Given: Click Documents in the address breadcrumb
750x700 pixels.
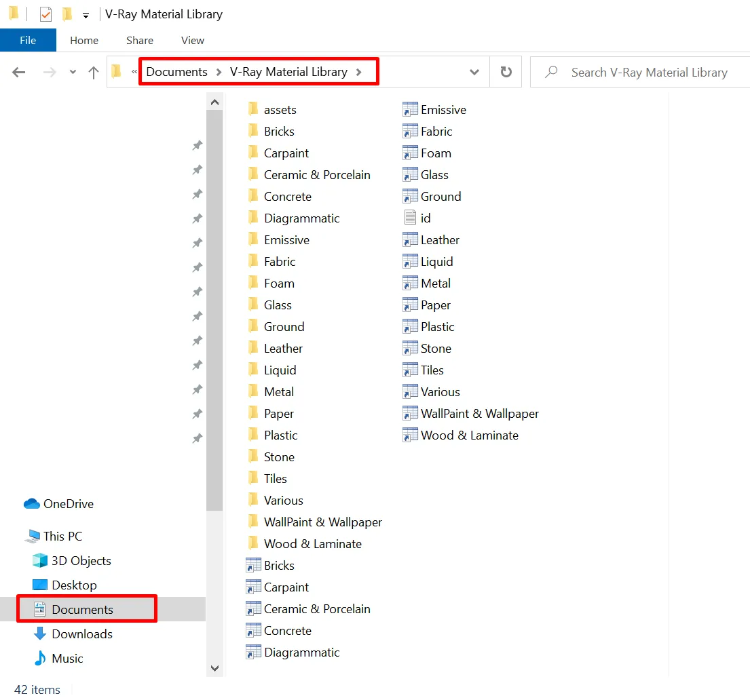Looking at the screenshot, I should click(x=176, y=72).
